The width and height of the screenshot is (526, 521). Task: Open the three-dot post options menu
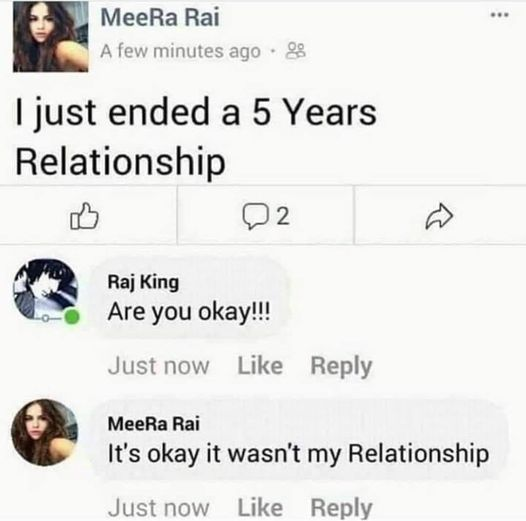(x=500, y=15)
